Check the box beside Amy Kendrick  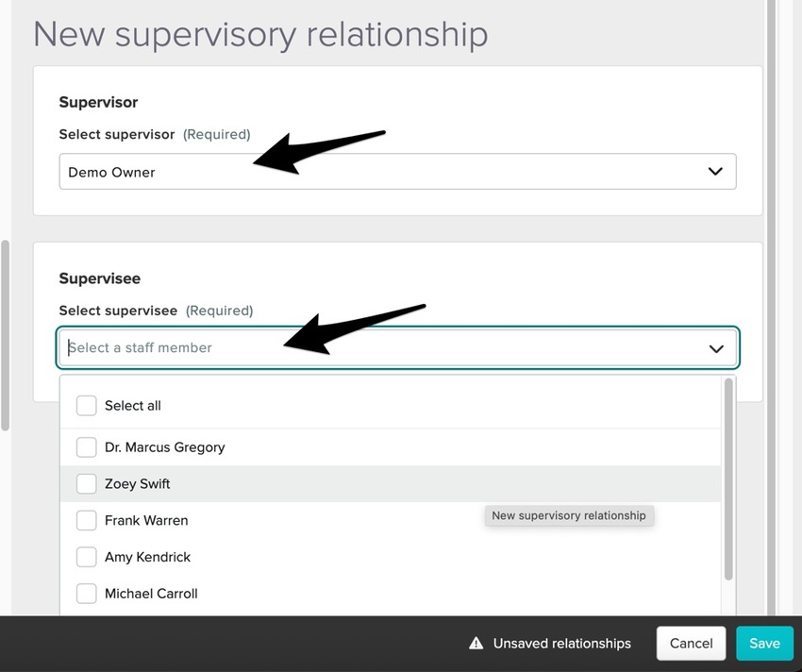(87, 558)
